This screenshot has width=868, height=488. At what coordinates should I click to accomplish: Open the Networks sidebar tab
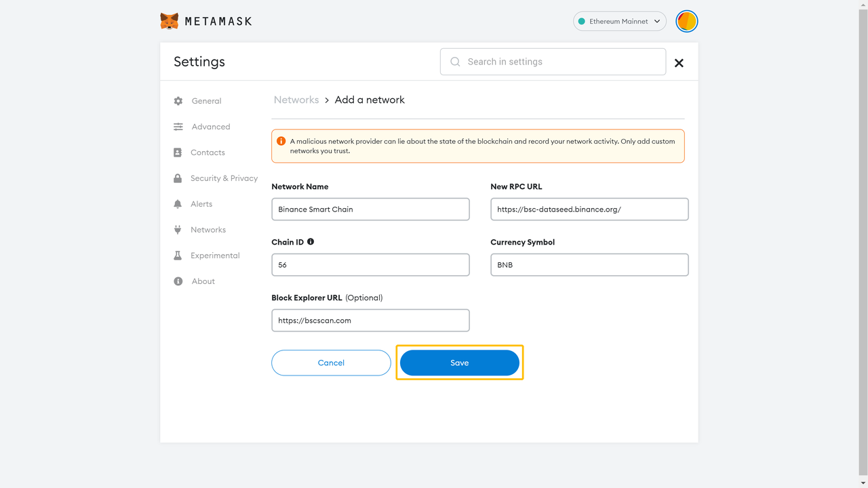(x=208, y=230)
